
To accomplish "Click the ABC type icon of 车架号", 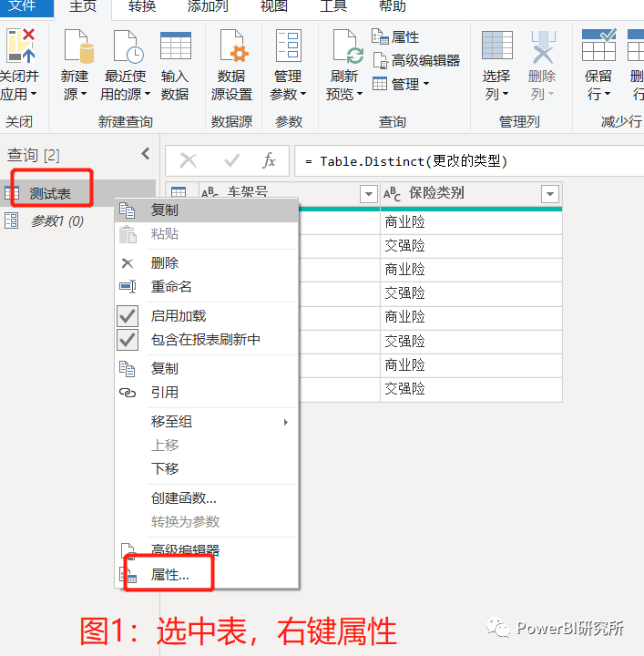I will point(210,192).
